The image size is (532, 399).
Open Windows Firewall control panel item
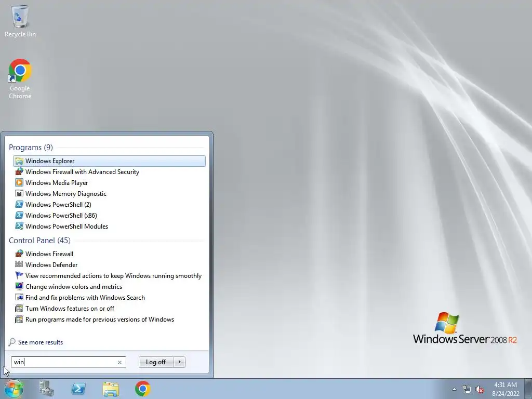(x=109, y=254)
